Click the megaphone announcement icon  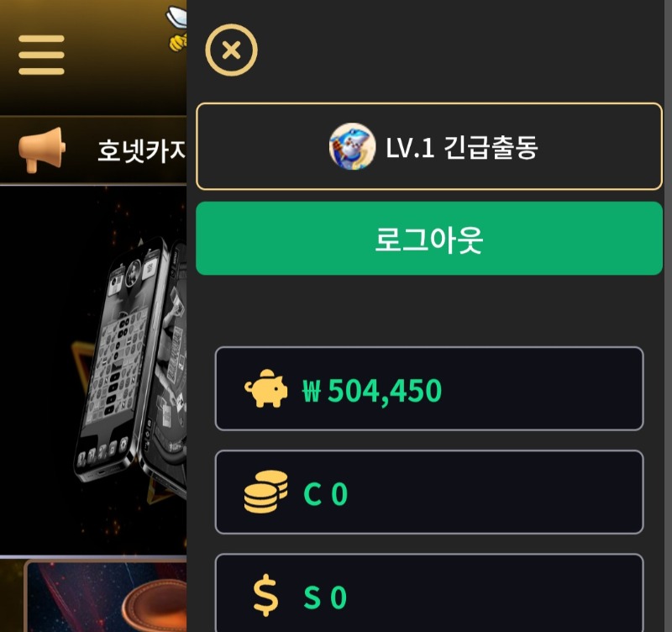click(x=41, y=150)
